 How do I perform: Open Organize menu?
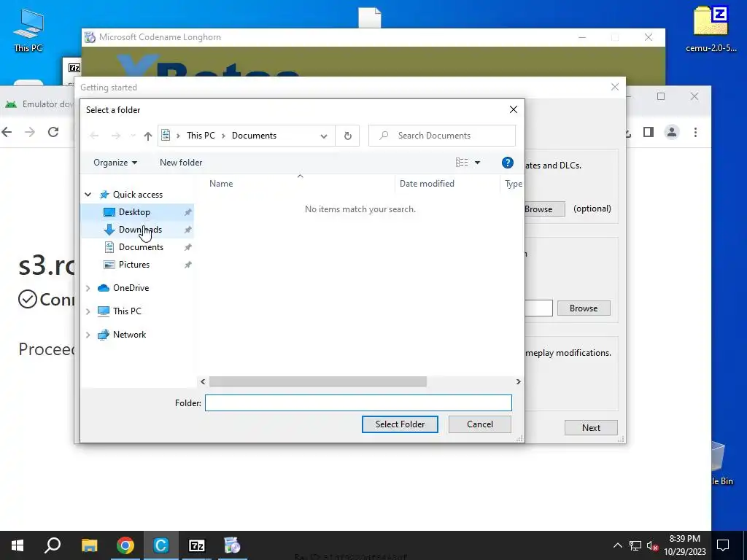click(x=115, y=163)
